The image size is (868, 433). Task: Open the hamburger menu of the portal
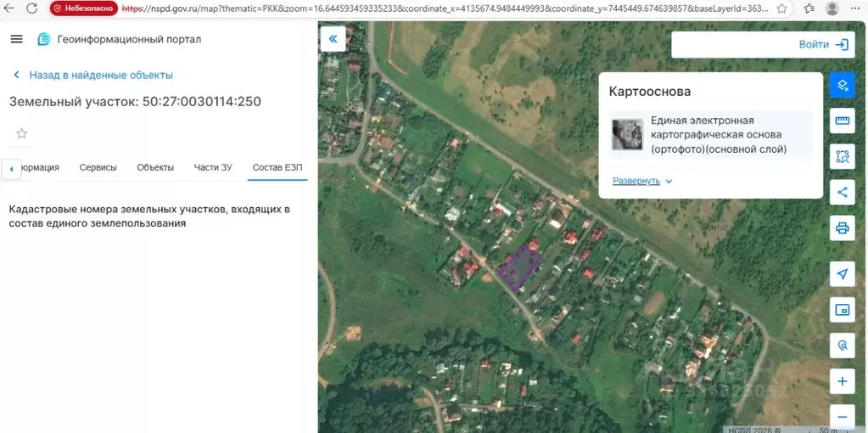(17, 40)
